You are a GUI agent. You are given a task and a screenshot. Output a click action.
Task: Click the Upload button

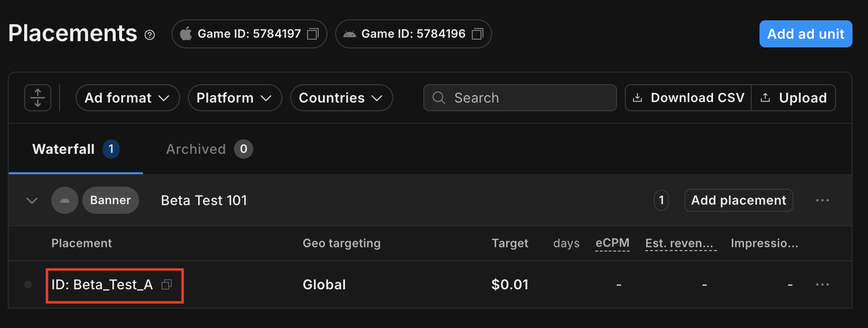pyautogui.click(x=793, y=98)
